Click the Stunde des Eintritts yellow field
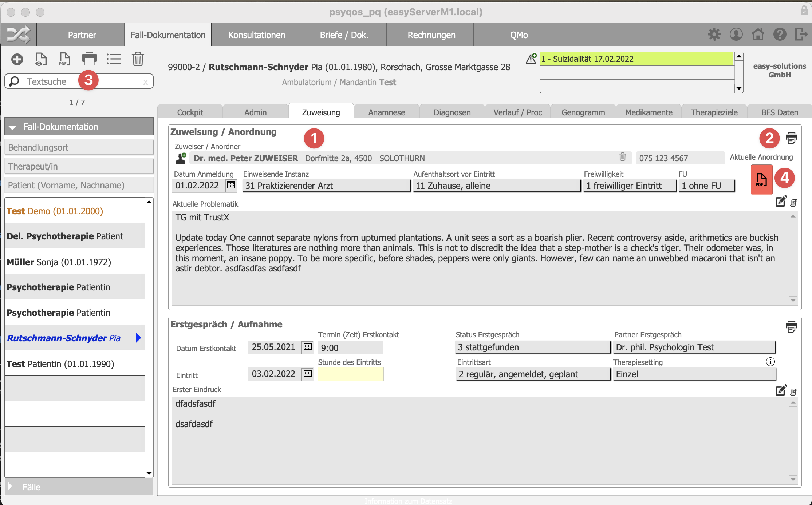Image resolution: width=812 pixels, height=505 pixels. pos(351,374)
